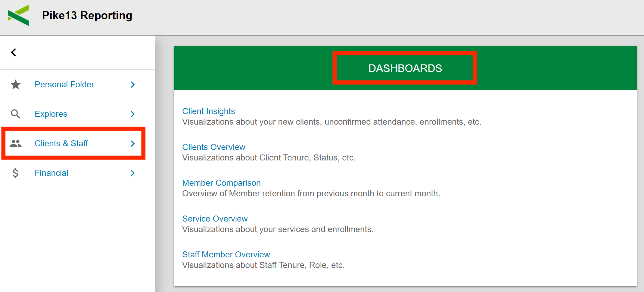
Task: Collapse the sidebar with the back arrow
Action: point(14,52)
